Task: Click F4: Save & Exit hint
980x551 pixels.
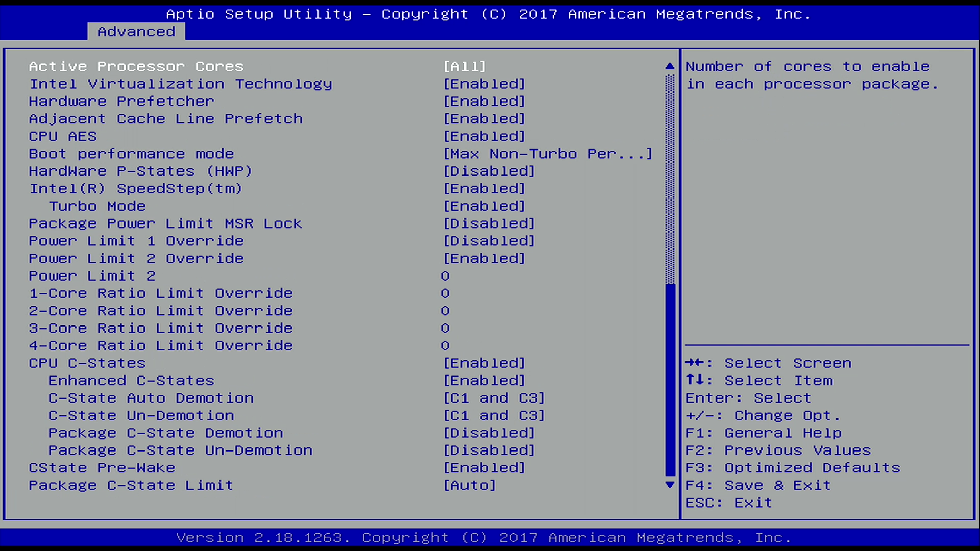Action: click(758, 485)
